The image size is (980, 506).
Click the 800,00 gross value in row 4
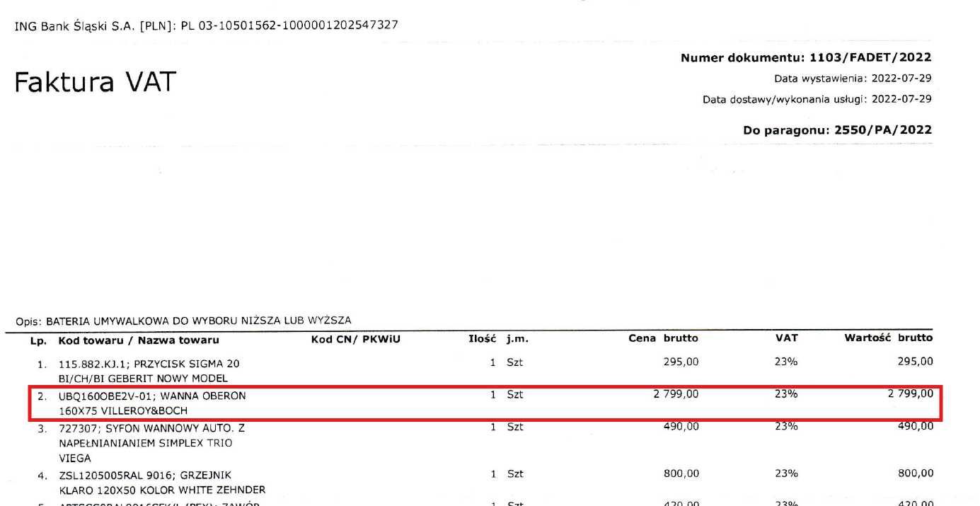click(915, 473)
